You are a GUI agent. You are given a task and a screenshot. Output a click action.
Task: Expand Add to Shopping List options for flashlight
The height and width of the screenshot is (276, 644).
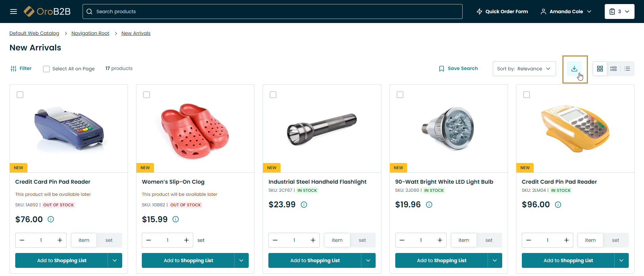(x=368, y=260)
